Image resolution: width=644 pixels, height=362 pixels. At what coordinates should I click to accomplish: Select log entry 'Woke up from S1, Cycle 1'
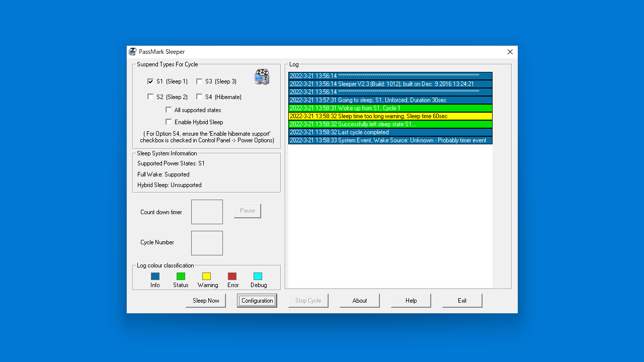[390, 108]
